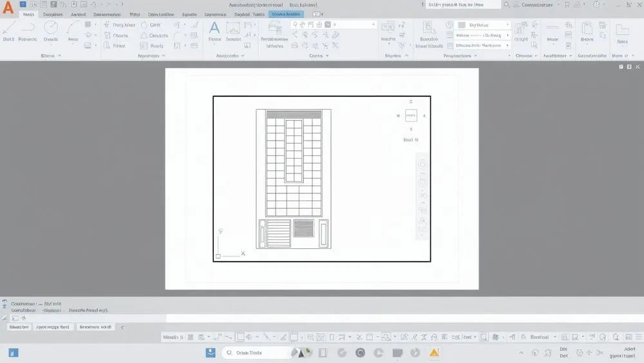Viewport: 644px width, 363px height.
Task: Open the object color dropdown in Properties
Action: tap(482, 25)
